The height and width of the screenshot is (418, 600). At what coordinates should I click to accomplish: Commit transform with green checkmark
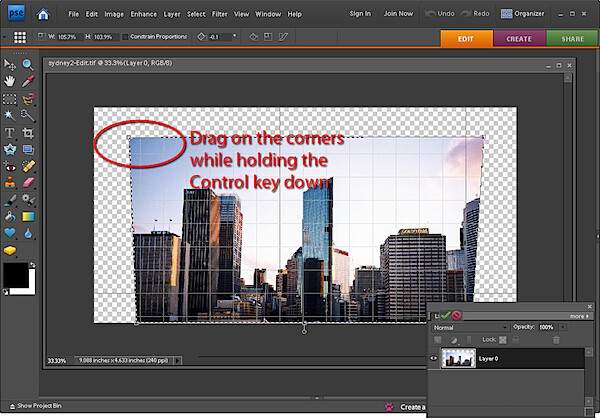(x=445, y=316)
